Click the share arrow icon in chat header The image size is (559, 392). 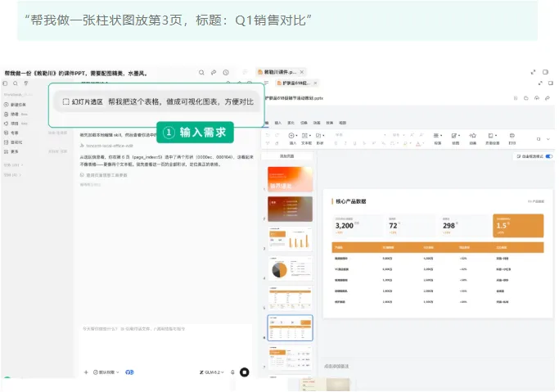pyautogui.click(x=214, y=72)
